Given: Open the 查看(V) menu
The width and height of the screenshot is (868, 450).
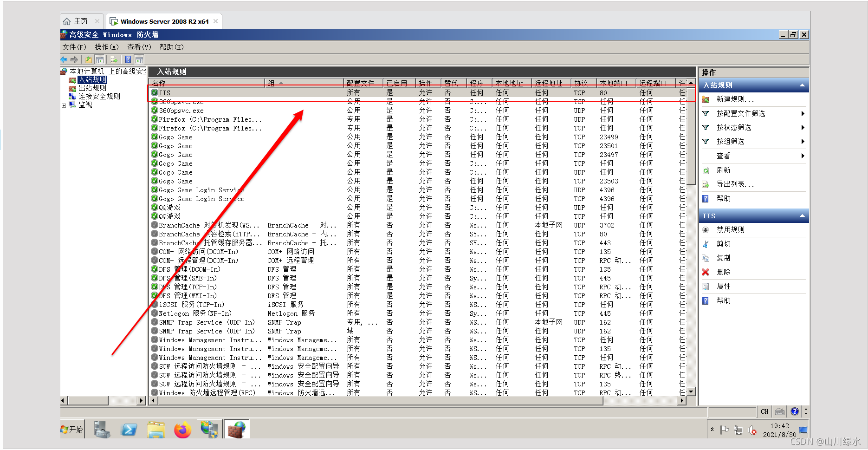Looking at the screenshot, I should pyautogui.click(x=139, y=47).
